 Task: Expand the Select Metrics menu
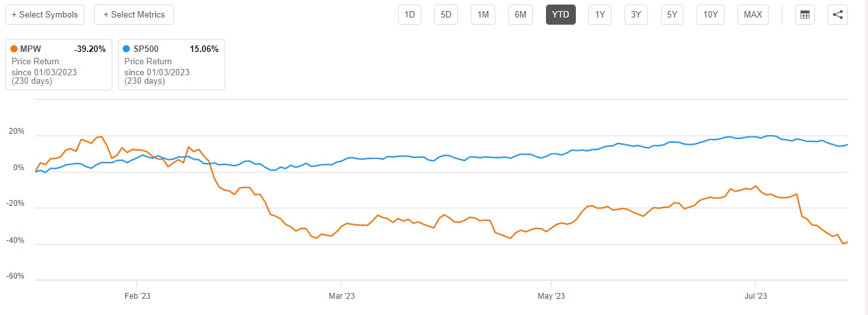[134, 14]
